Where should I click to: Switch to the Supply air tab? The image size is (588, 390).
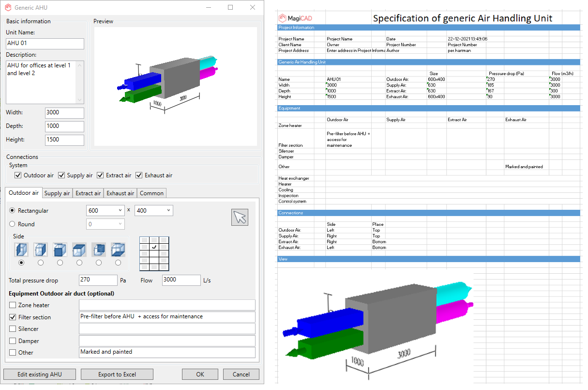coord(57,193)
